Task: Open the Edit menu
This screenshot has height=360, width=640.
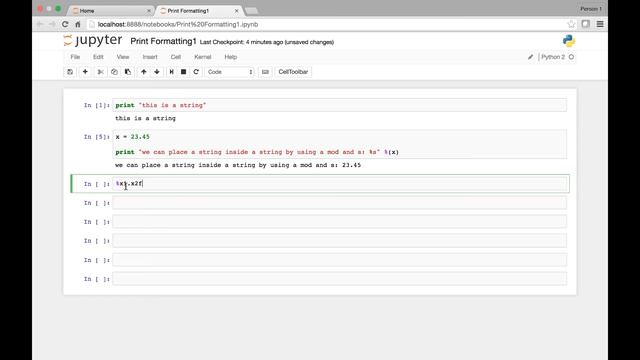Action: [98, 57]
